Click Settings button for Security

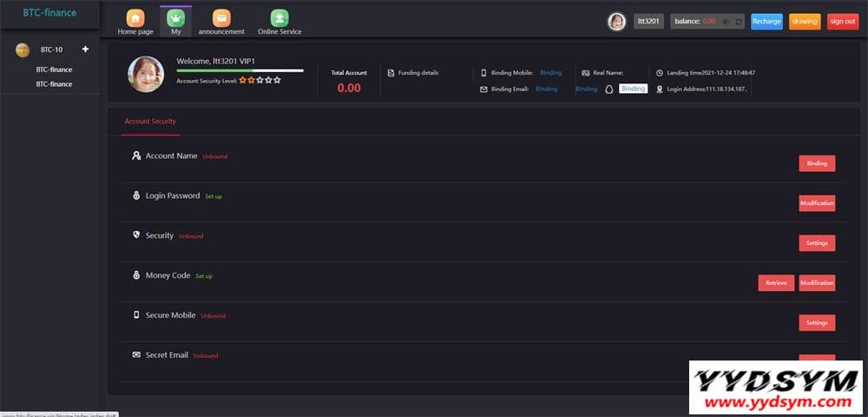tap(817, 243)
